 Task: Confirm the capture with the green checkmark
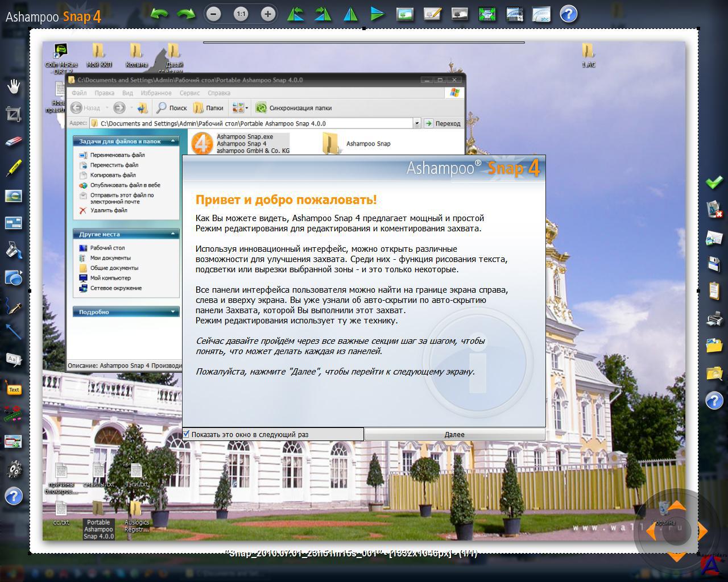(x=714, y=182)
